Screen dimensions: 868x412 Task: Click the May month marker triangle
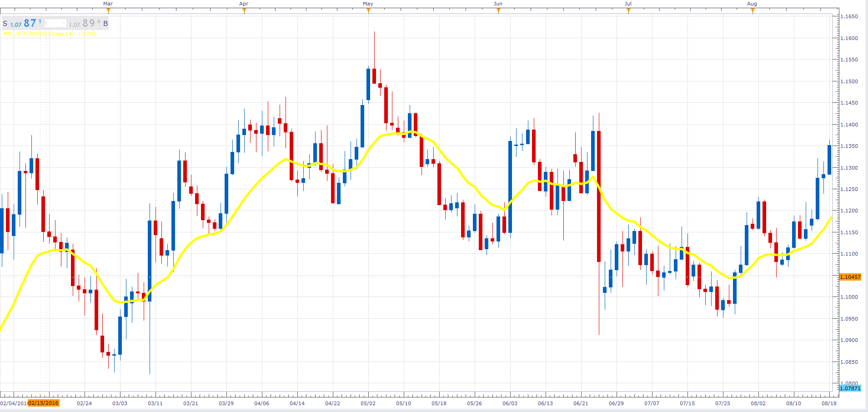click(368, 10)
